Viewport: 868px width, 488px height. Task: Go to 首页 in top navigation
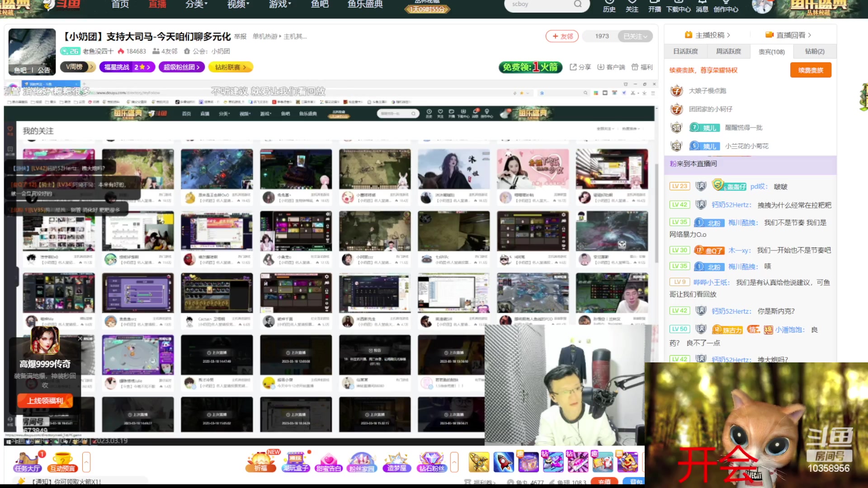pos(120,5)
